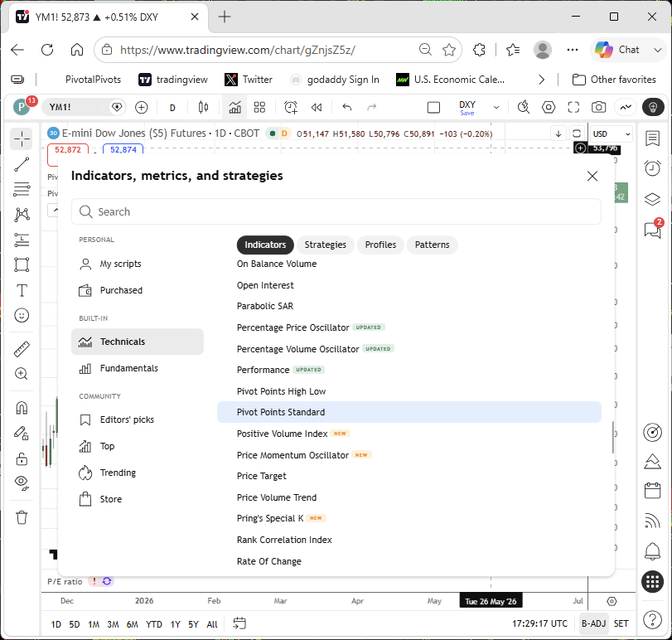
Task: Open the indicator templates grid icon
Action: (259, 107)
